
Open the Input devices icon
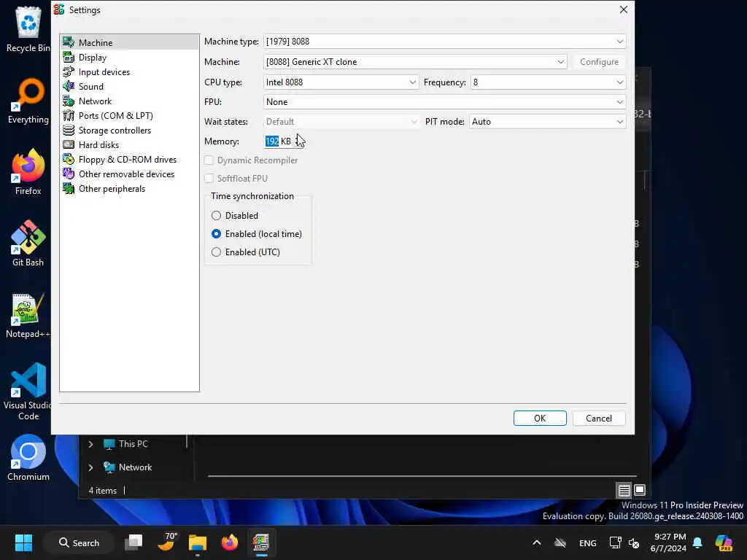[x=69, y=72]
